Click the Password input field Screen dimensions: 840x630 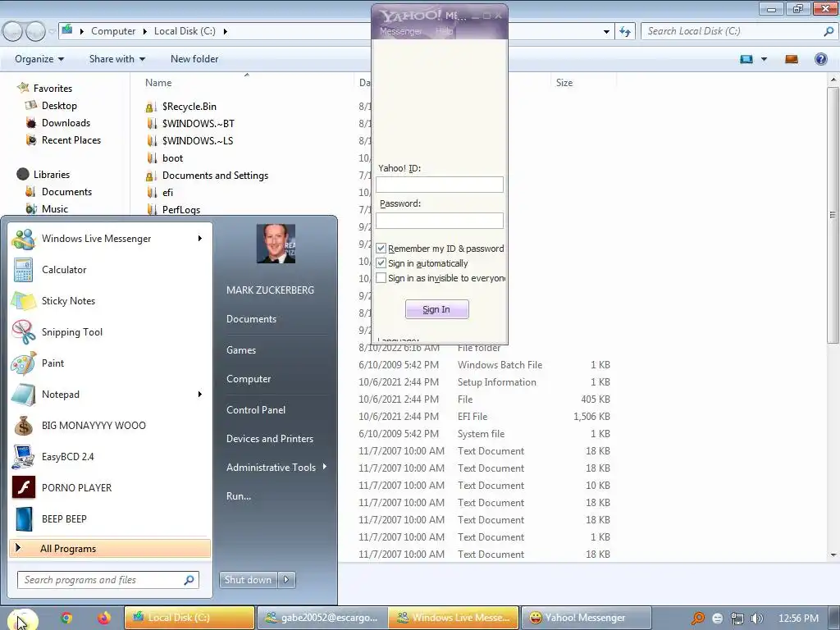(440, 220)
